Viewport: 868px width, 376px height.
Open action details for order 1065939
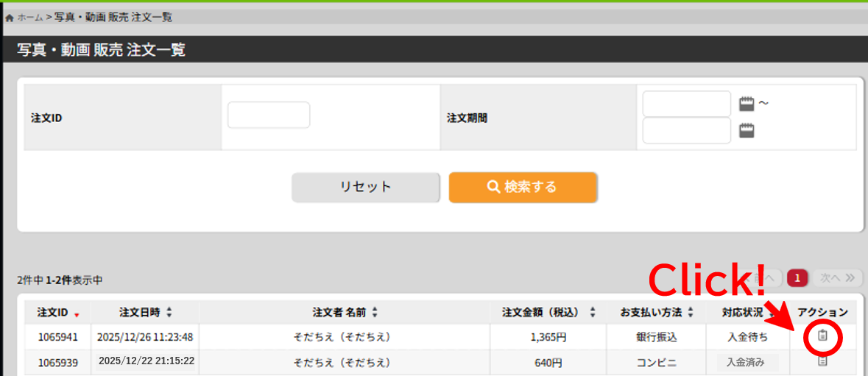point(823,361)
